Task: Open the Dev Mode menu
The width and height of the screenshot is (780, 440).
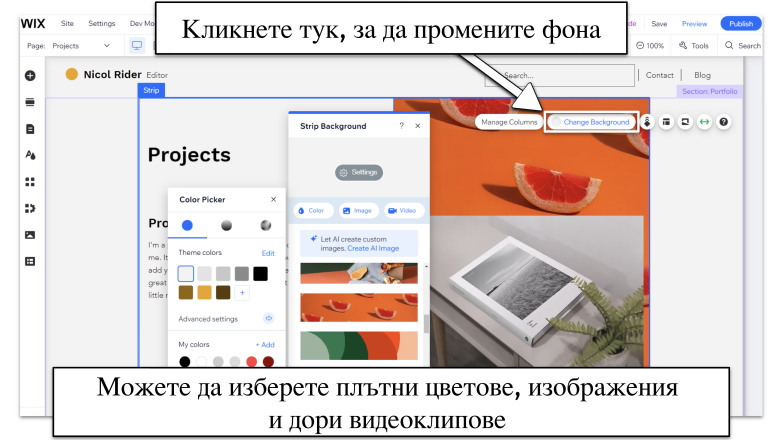Action: pyautogui.click(x=142, y=23)
